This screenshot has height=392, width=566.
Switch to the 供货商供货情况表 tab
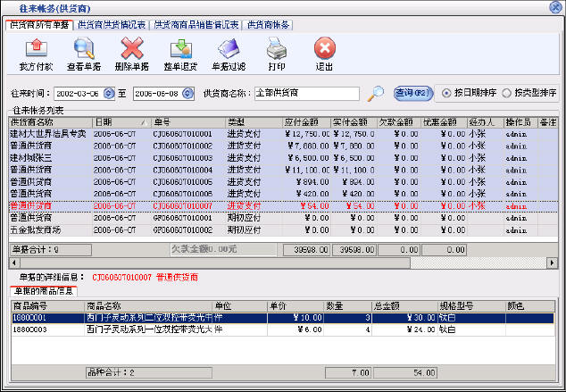113,24
